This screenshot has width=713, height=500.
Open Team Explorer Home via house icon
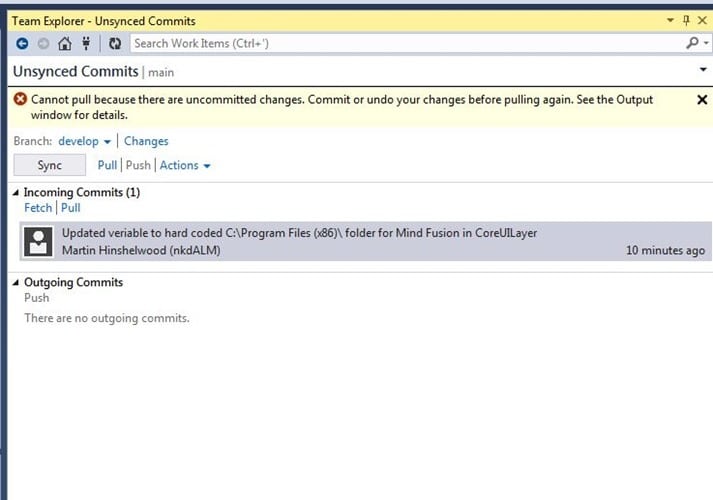[65, 44]
